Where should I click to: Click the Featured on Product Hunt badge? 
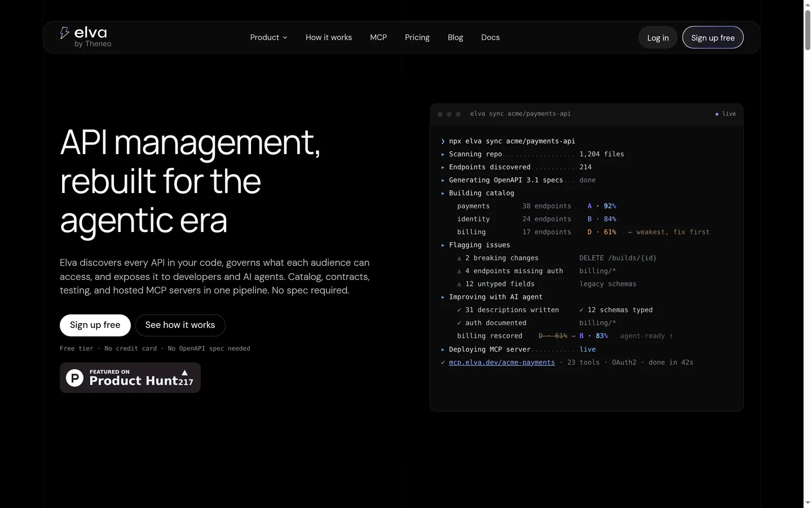130,378
